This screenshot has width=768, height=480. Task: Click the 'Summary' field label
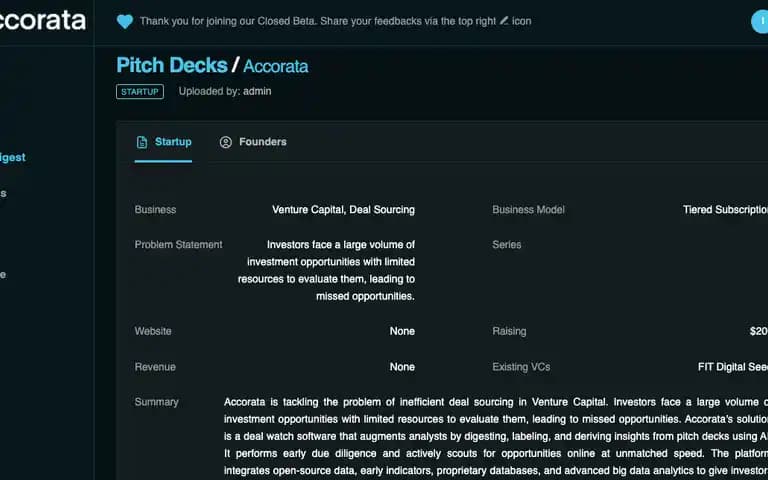click(x=157, y=402)
